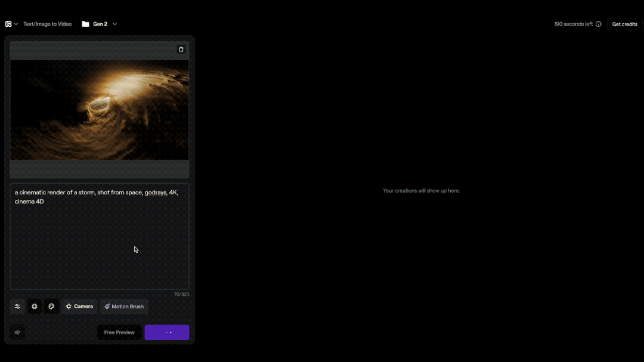Click the 190 seconds left text
The height and width of the screenshot is (362, 644).
(x=573, y=24)
